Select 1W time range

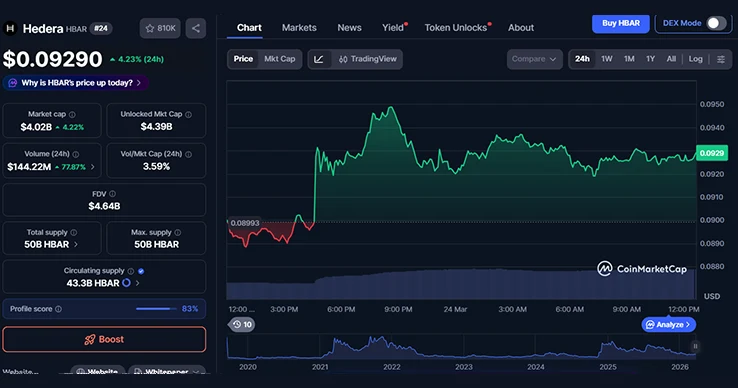(607, 59)
